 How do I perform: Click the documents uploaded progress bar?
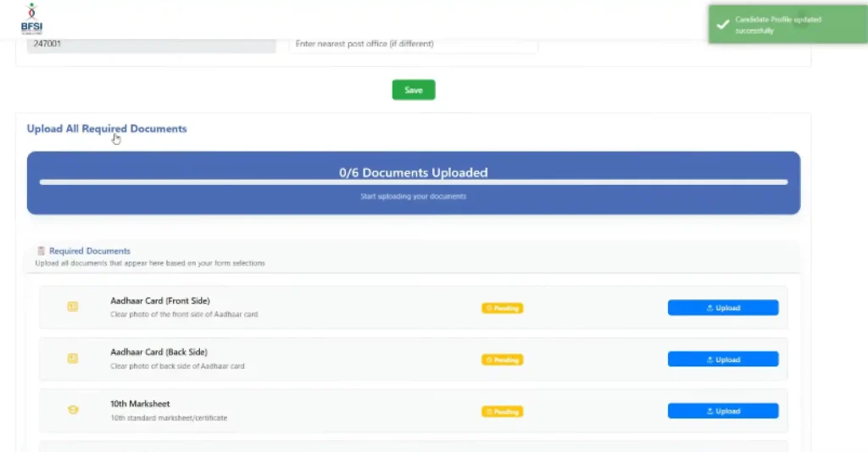pos(413,182)
